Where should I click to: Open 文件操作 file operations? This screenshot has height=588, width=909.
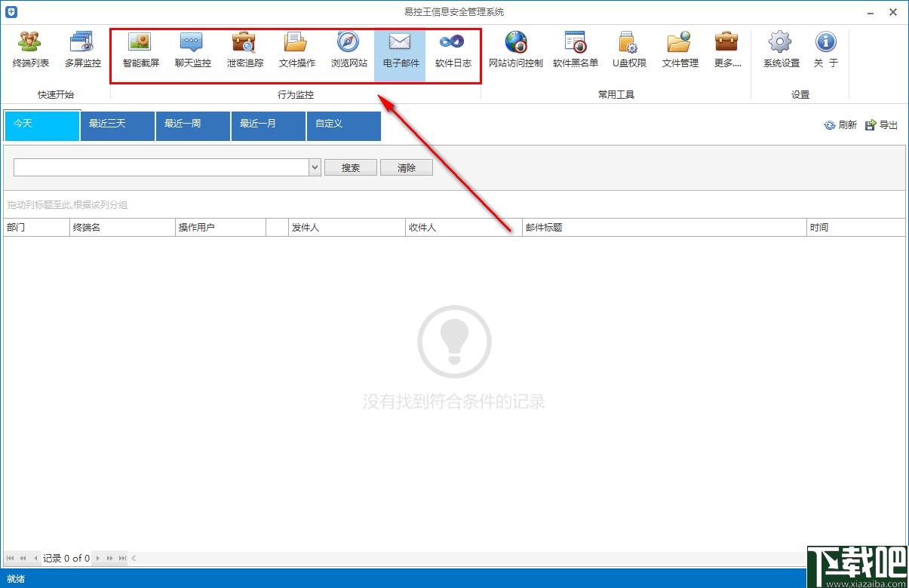(x=297, y=50)
